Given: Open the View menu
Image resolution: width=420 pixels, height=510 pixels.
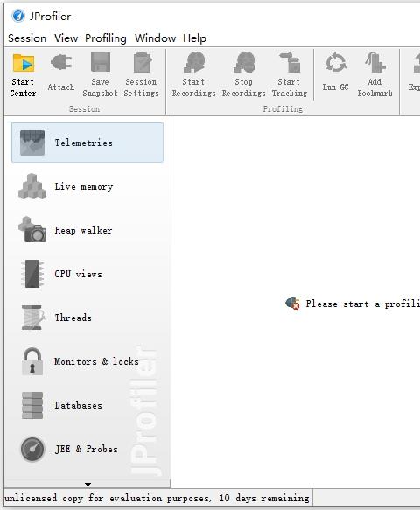Looking at the screenshot, I should (66, 38).
